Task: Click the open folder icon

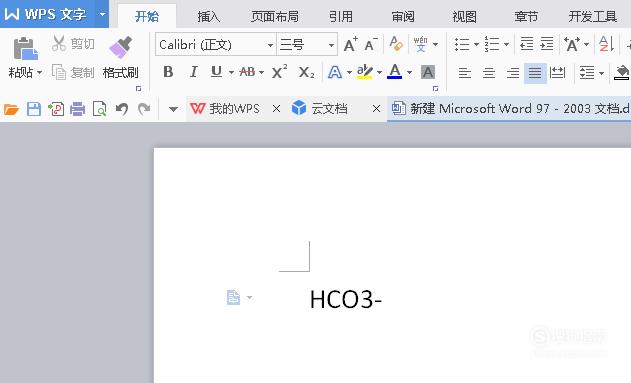Action: click(11, 109)
